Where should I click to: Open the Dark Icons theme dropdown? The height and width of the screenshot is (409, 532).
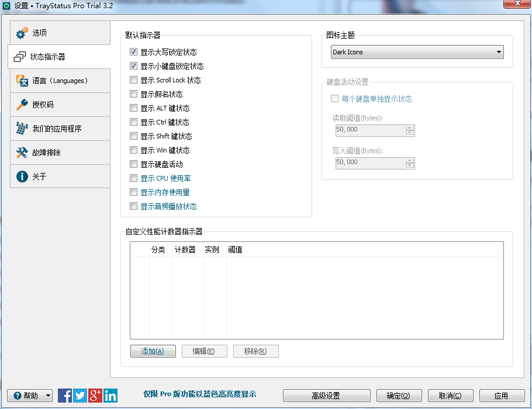(417, 52)
